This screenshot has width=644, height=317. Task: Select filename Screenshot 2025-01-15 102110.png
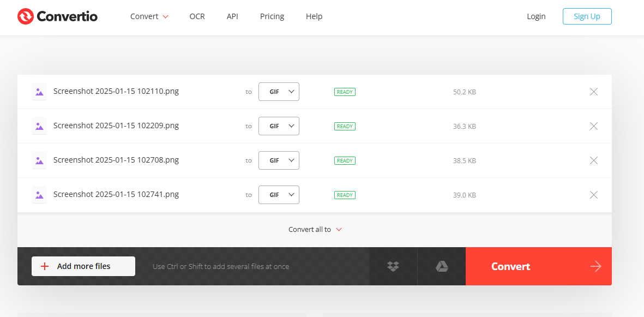(116, 91)
